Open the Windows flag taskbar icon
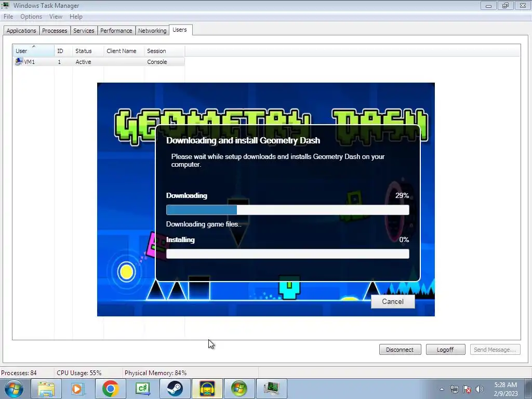The image size is (532, 399). coord(239,389)
